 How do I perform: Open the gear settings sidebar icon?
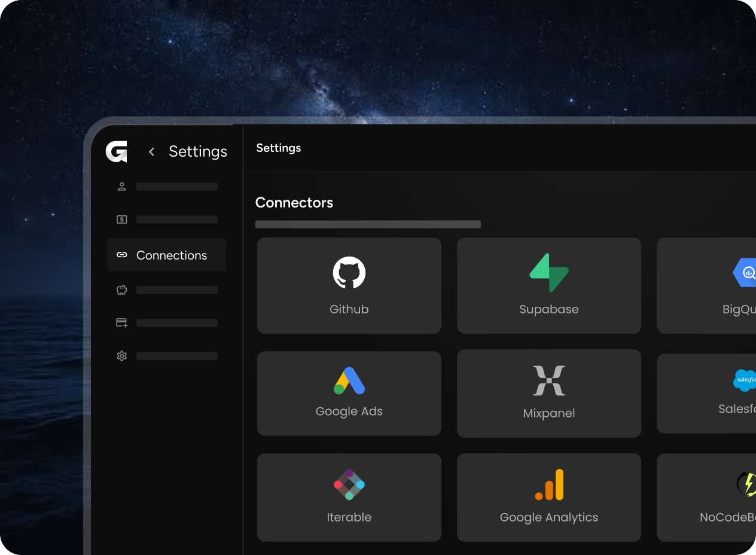click(x=122, y=356)
